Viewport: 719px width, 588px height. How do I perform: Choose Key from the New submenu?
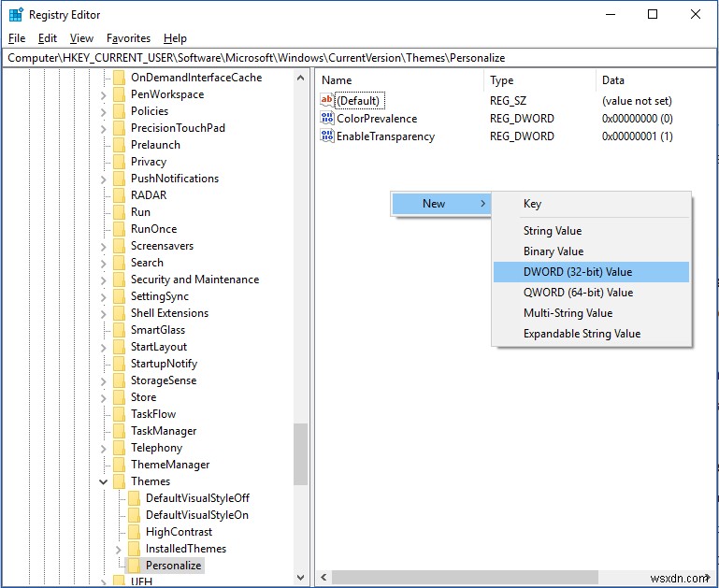591,204
